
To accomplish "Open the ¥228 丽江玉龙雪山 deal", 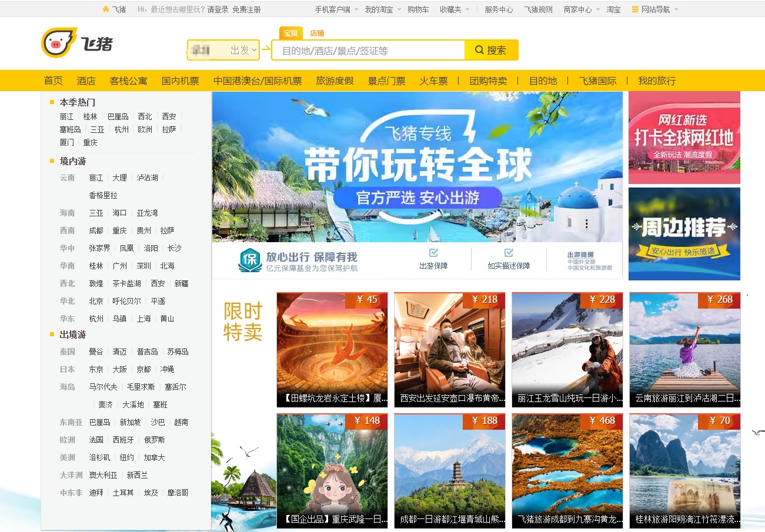I will (567, 350).
